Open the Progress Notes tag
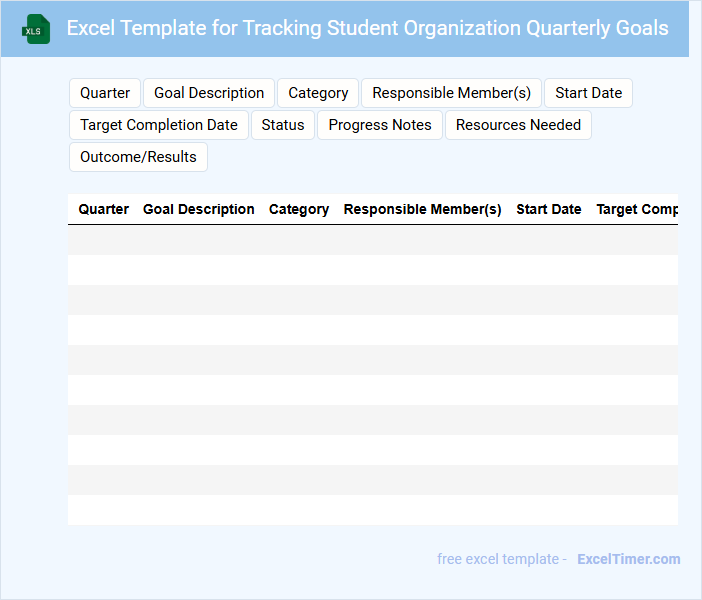702x600 pixels. click(x=380, y=125)
